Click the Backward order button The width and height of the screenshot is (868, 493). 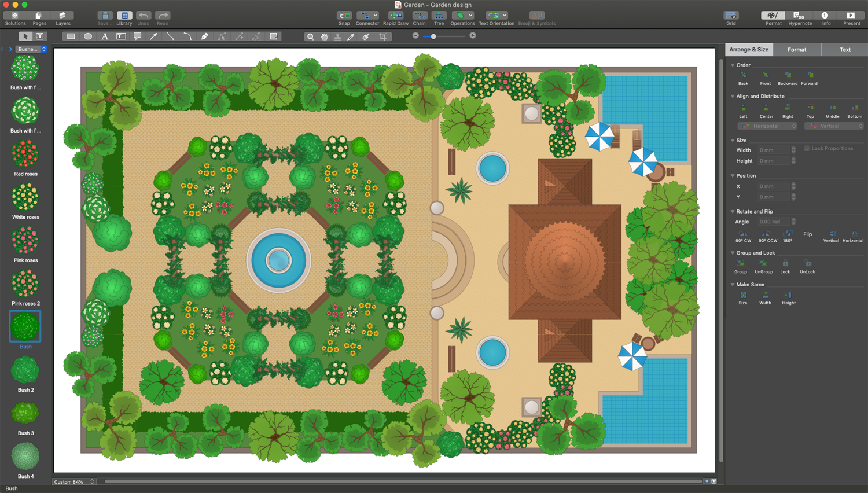tap(788, 78)
